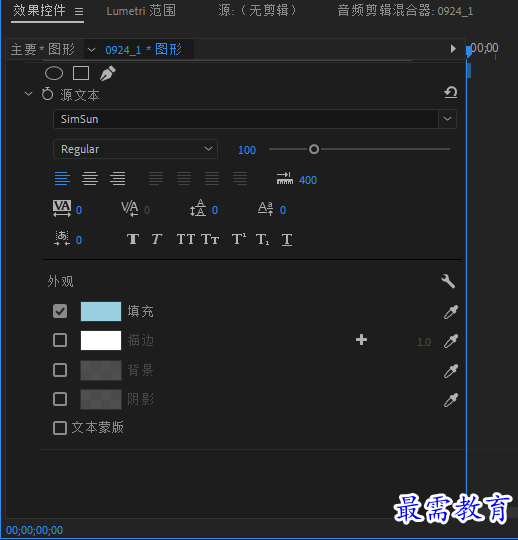Image resolution: width=518 pixels, height=540 pixels.
Task: Click the font size slider handle
Action: point(314,149)
